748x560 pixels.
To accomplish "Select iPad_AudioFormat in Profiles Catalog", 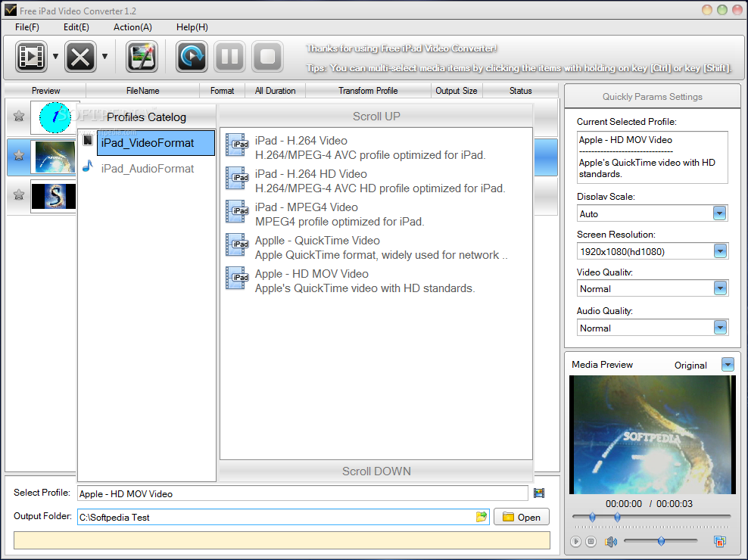I will [148, 169].
